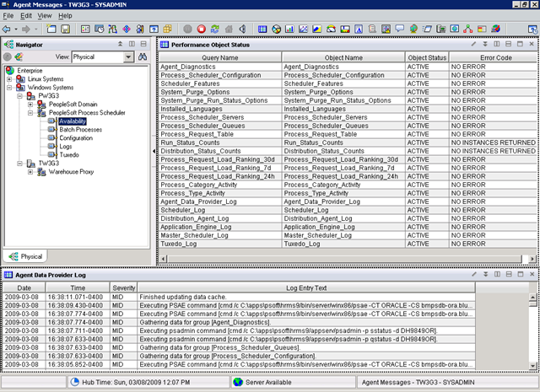Hide toolbar chevrons in Performance Object Status
The width and height of the screenshot is (540, 392).
coord(485,44)
